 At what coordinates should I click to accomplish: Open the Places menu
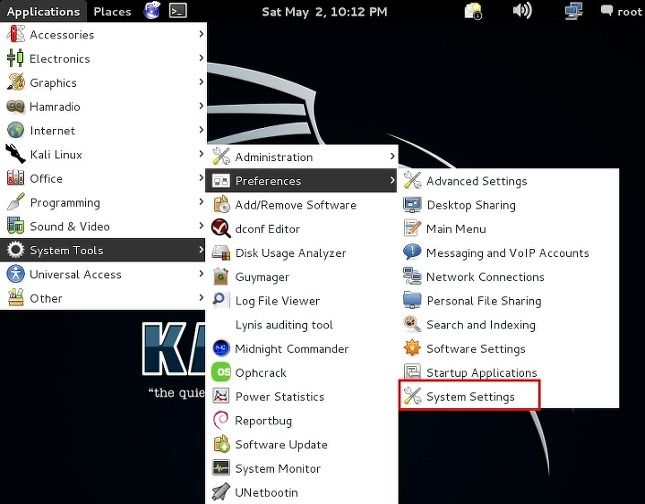[112, 12]
